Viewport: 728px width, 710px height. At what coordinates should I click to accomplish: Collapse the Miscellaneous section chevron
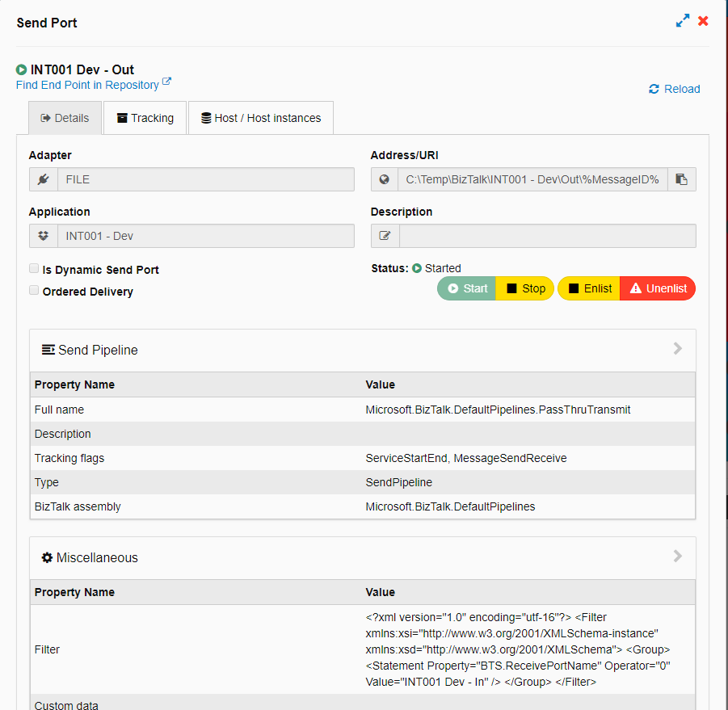point(678,556)
